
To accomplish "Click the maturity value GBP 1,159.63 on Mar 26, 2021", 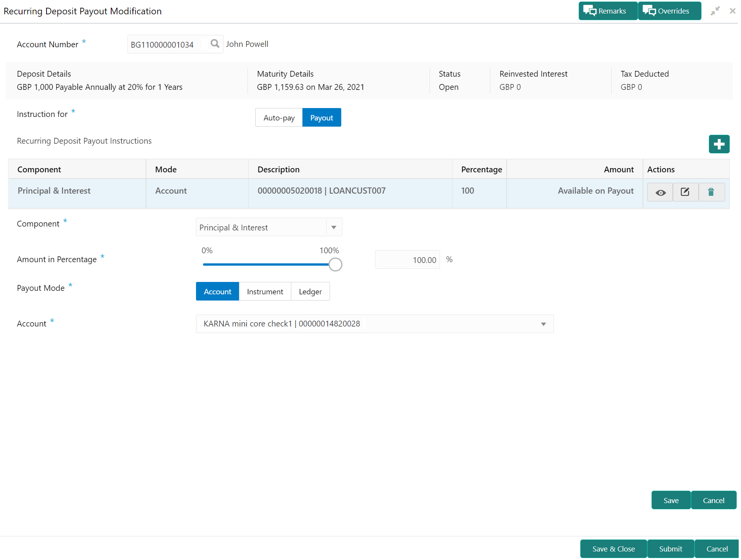I will tap(311, 87).
